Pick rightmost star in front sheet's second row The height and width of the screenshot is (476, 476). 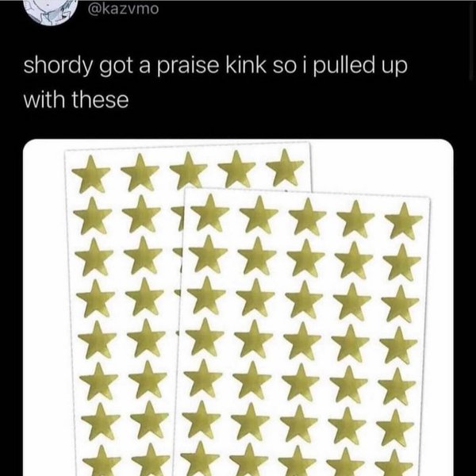coord(401,262)
